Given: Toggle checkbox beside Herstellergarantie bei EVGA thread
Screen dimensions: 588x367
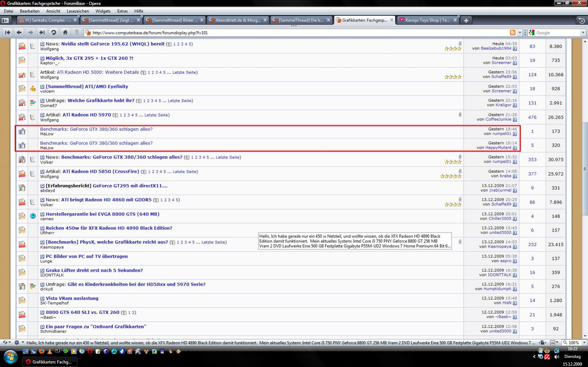Looking at the screenshot, I should (42, 214).
